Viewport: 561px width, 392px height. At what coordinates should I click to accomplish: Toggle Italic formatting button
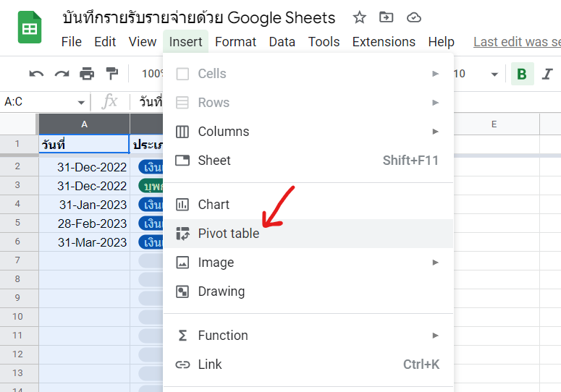547,74
